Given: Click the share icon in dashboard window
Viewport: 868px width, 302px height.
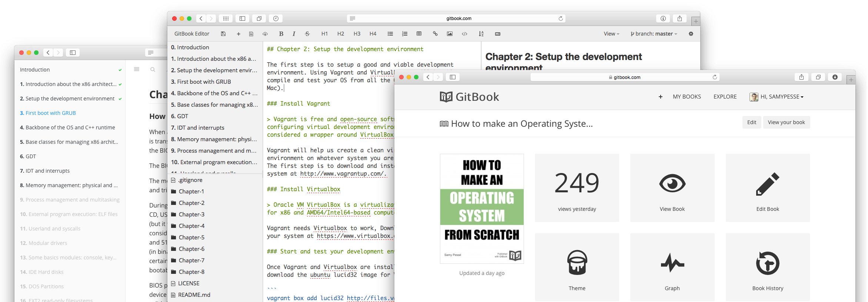Looking at the screenshot, I should tap(801, 77).
